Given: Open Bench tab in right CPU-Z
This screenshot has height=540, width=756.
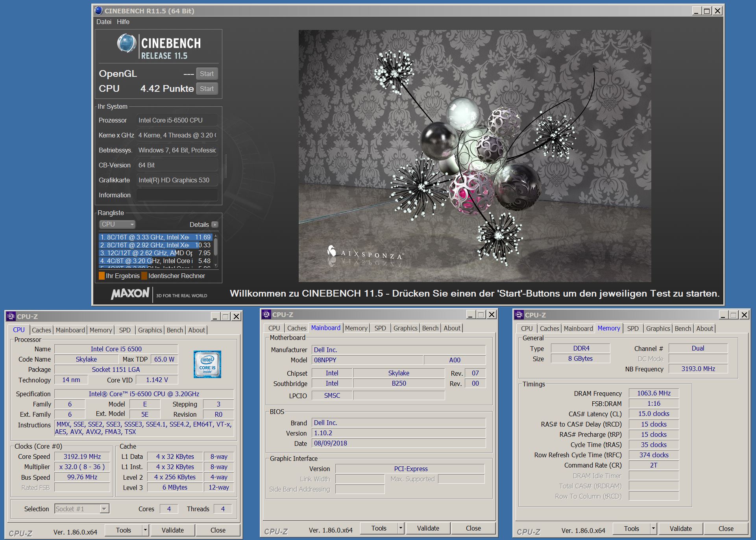Looking at the screenshot, I should 683,328.
